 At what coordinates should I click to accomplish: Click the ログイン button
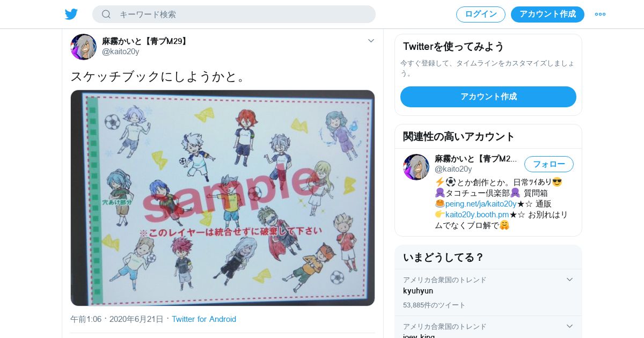[x=481, y=14]
